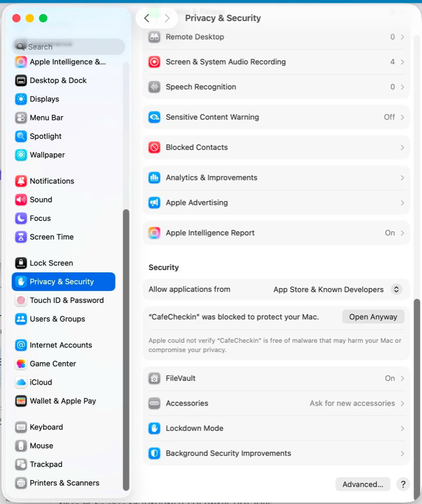Click the Accessories icon

pos(154,403)
